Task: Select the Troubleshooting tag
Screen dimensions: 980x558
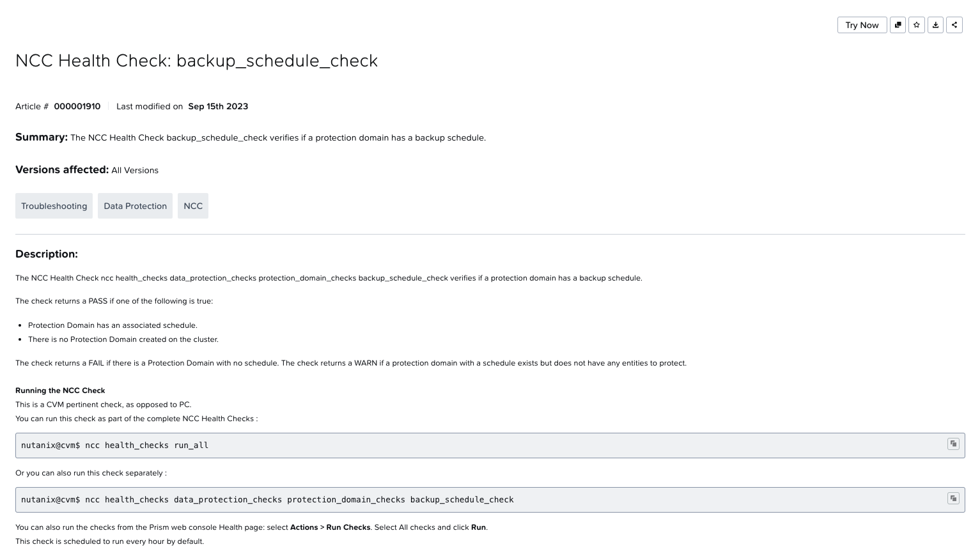Action: (54, 206)
